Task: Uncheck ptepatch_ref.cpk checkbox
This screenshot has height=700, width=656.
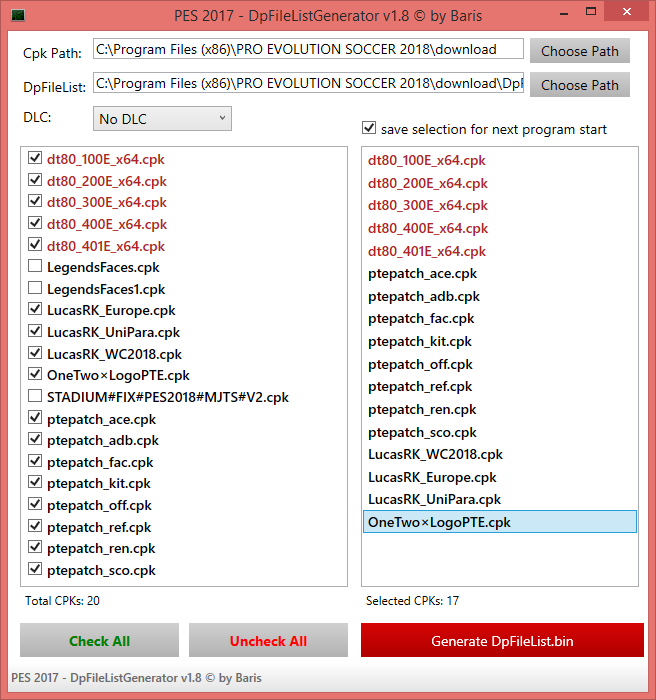Action: tap(35, 526)
